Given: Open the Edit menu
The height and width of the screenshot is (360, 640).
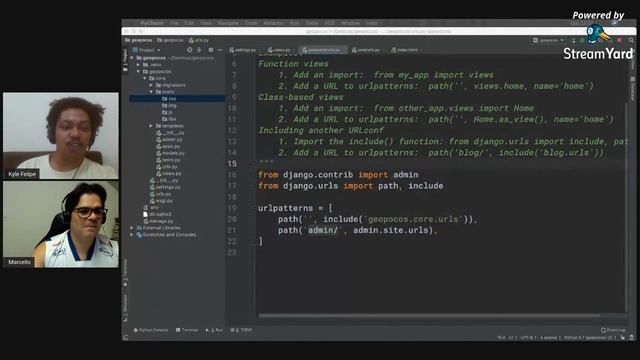Looking at the screenshot, I should (x=189, y=23).
